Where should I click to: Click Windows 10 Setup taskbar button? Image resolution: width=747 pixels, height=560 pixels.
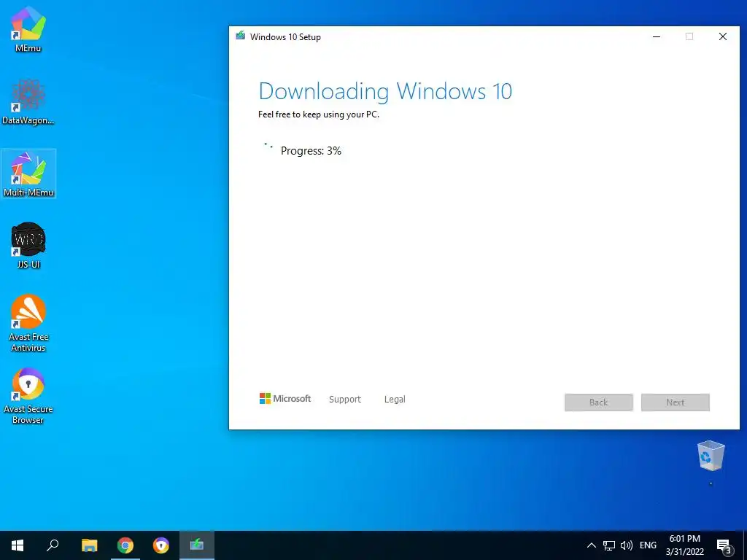(x=197, y=545)
